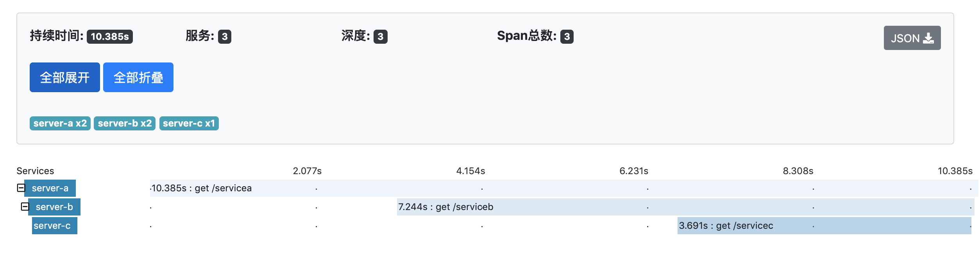Viewport: 980px width, 253px height.
Task: Click the 深度 depth count badge
Action: point(380,36)
